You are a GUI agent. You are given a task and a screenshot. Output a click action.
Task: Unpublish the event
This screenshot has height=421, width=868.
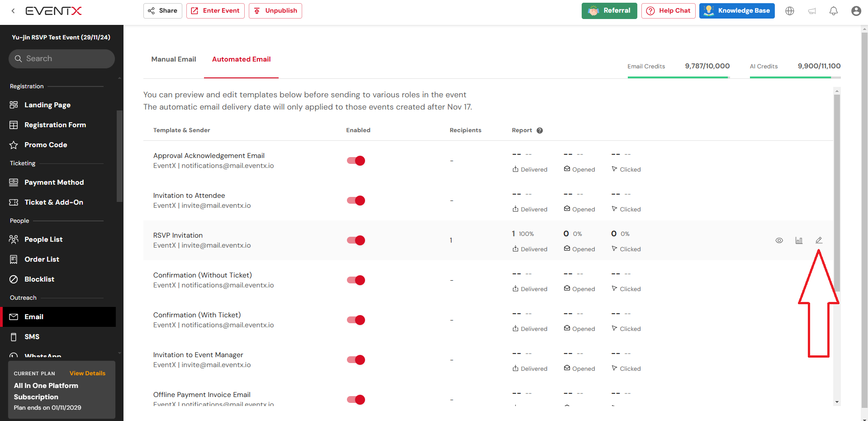pos(275,11)
